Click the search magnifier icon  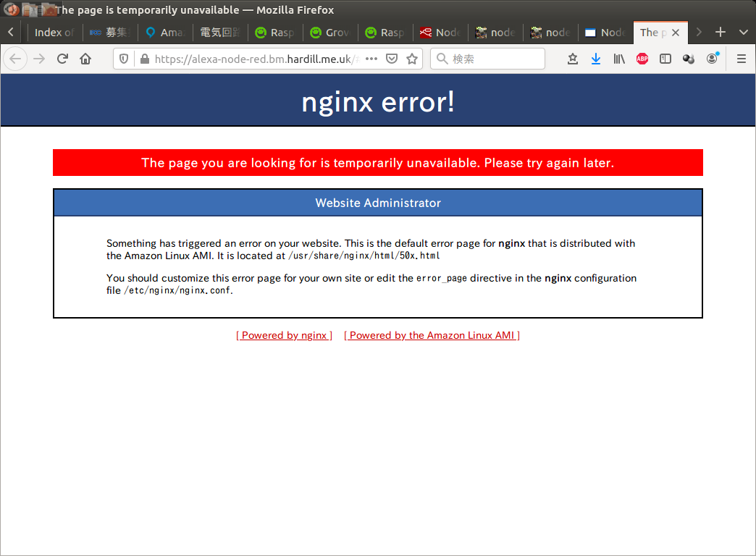tap(442, 59)
